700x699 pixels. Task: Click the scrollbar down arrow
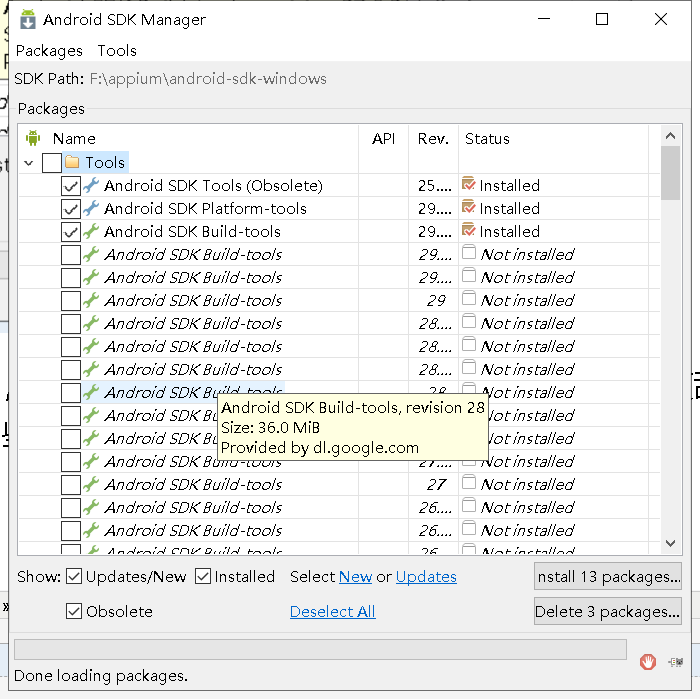tap(670, 543)
